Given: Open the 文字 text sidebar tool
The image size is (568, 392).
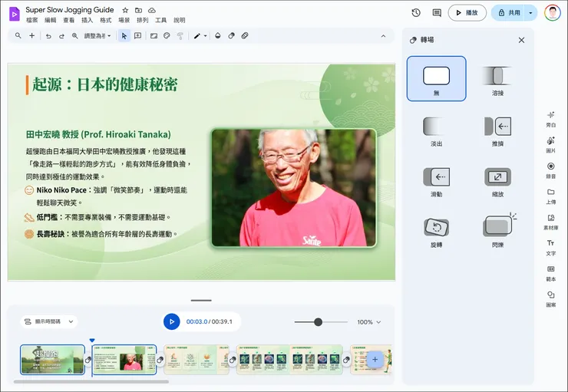Looking at the screenshot, I should coord(550,247).
